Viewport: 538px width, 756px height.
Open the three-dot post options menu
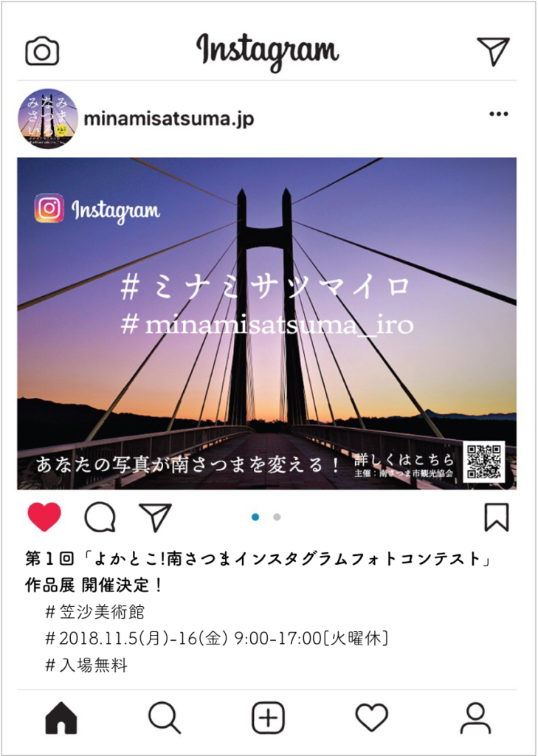tap(498, 114)
